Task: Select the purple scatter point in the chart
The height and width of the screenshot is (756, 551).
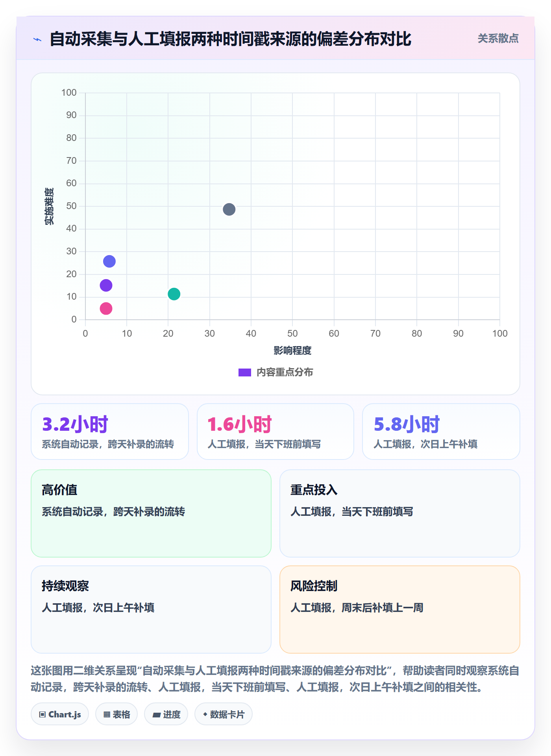Action: tap(106, 285)
